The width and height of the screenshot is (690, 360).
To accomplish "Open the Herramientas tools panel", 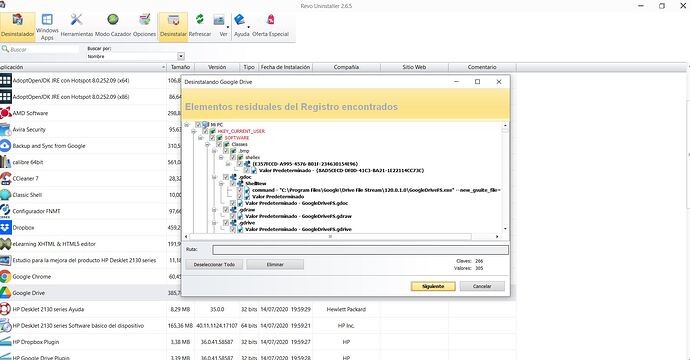I will click(77, 26).
